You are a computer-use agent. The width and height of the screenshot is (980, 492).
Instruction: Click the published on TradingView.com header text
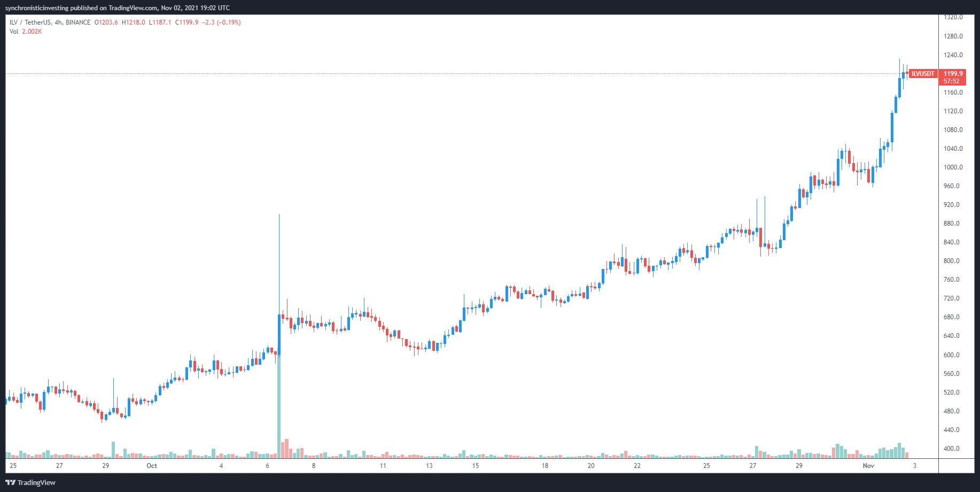[118, 8]
